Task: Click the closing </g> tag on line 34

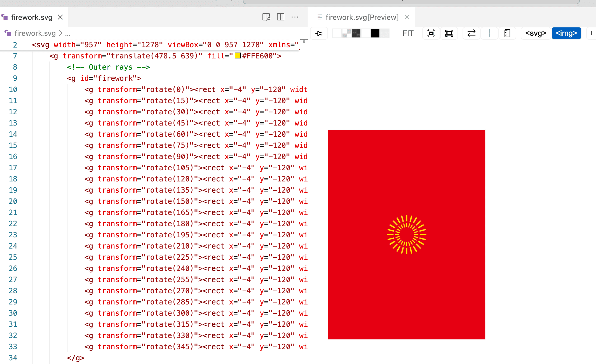Action: click(x=76, y=358)
